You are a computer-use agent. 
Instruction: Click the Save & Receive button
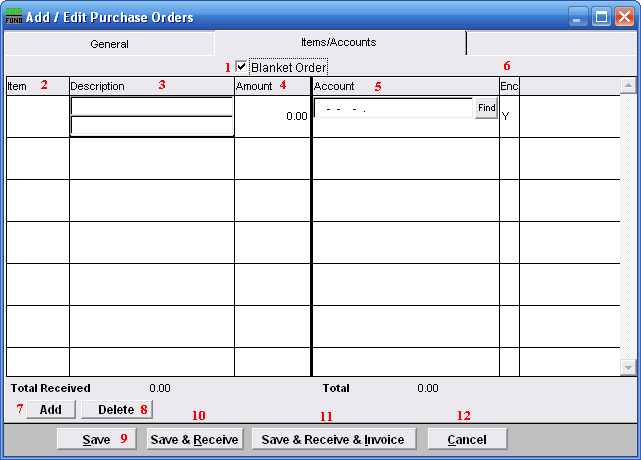point(194,439)
